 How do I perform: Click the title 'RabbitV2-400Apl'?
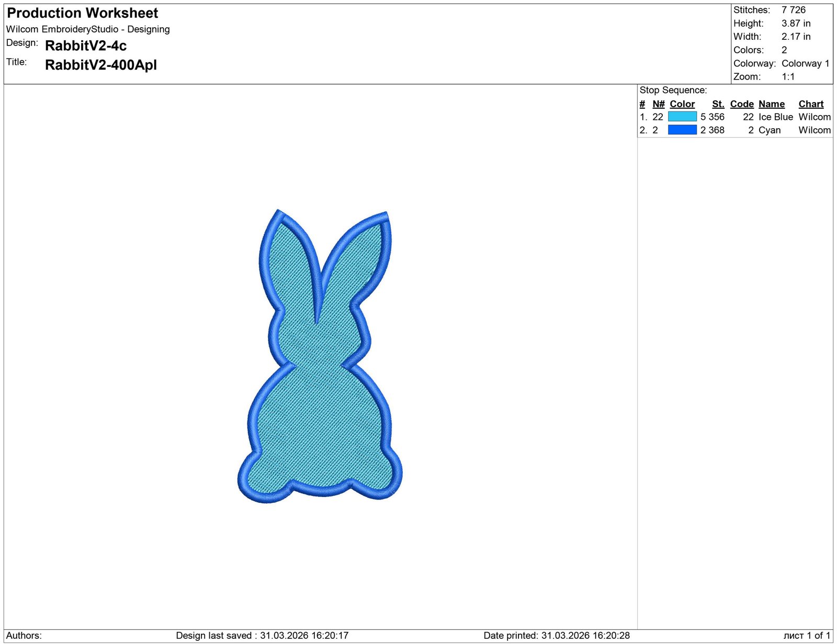[x=101, y=65]
